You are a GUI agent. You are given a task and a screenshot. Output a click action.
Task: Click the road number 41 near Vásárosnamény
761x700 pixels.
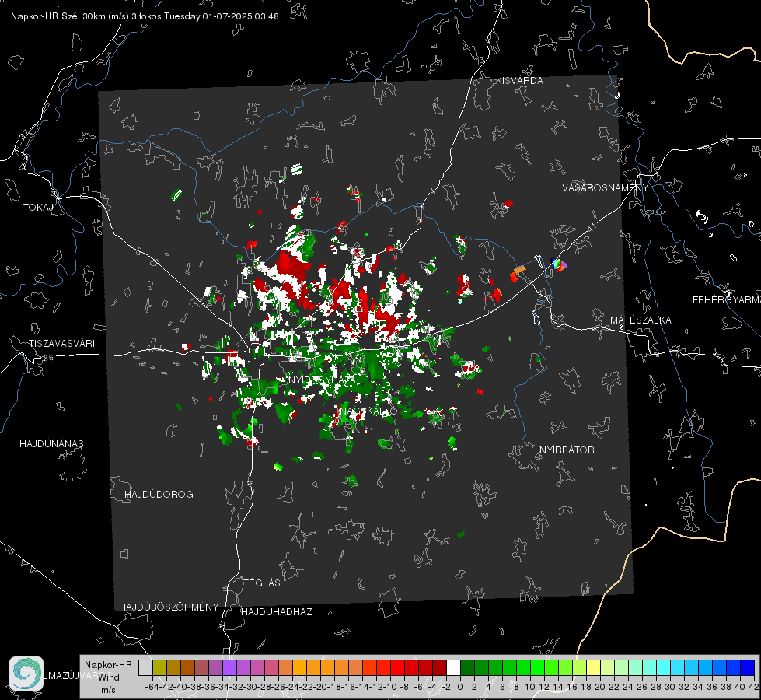(x=591, y=227)
